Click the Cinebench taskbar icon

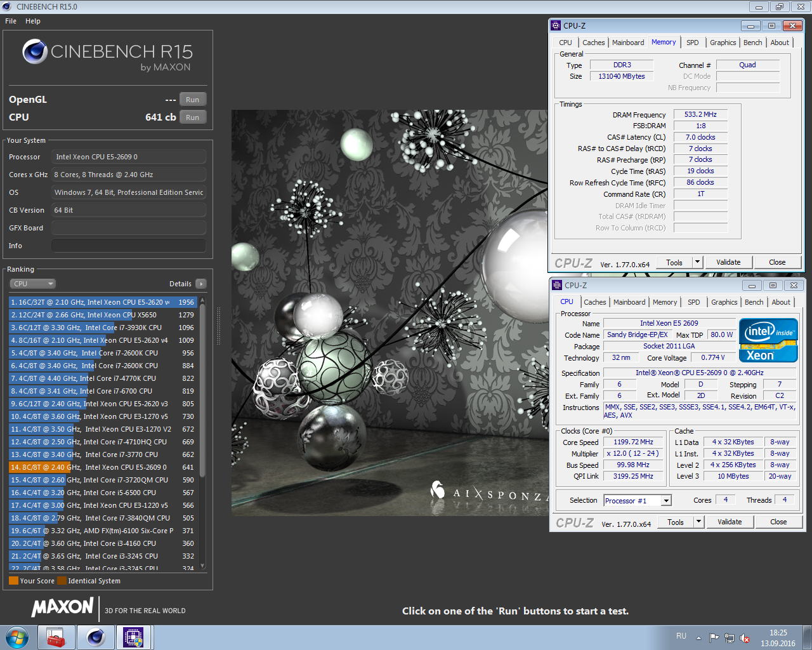coord(96,637)
